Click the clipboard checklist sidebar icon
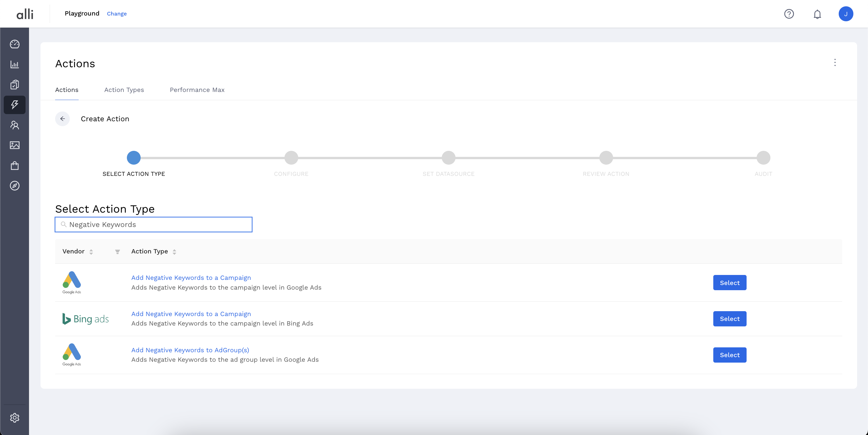Image resolution: width=868 pixels, height=435 pixels. click(14, 85)
